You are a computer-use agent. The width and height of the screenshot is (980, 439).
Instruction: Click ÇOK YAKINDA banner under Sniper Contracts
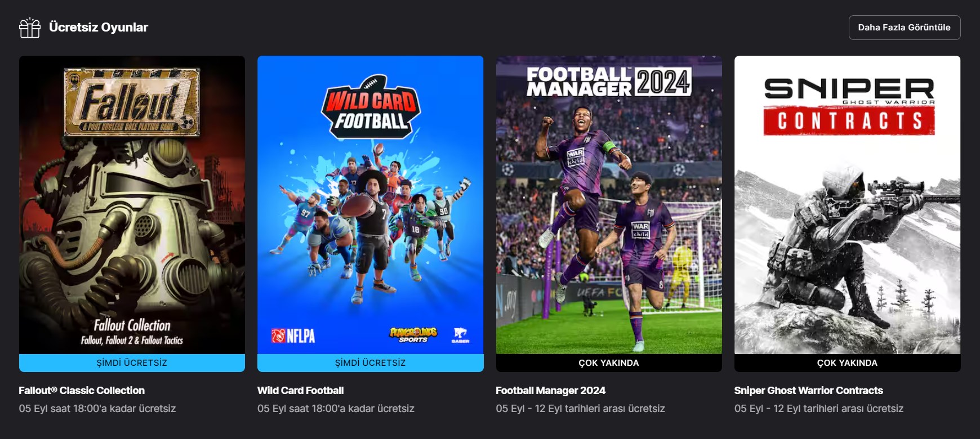[x=848, y=363]
